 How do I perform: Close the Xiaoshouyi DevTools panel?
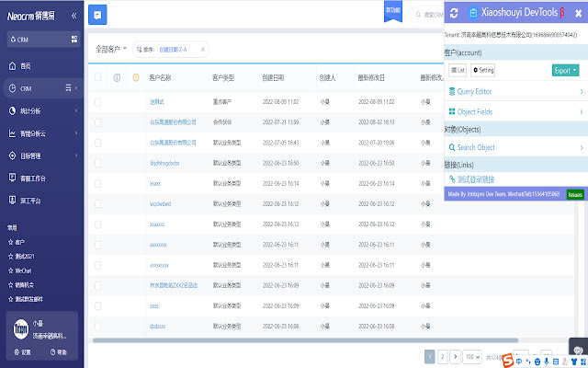point(578,13)
